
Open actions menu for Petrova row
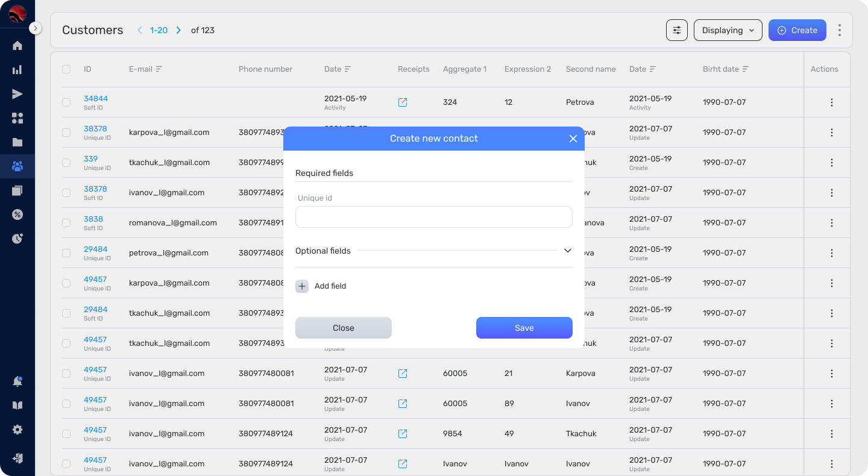832,102
